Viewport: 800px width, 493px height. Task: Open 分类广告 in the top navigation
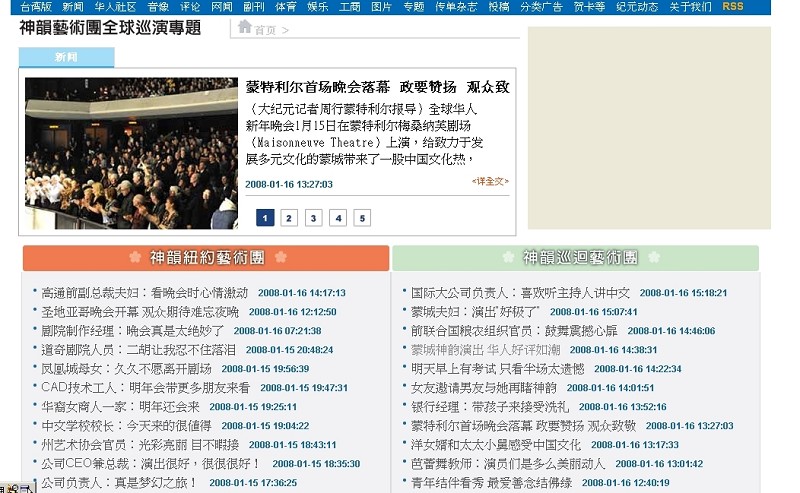click(x=541, y=6)
